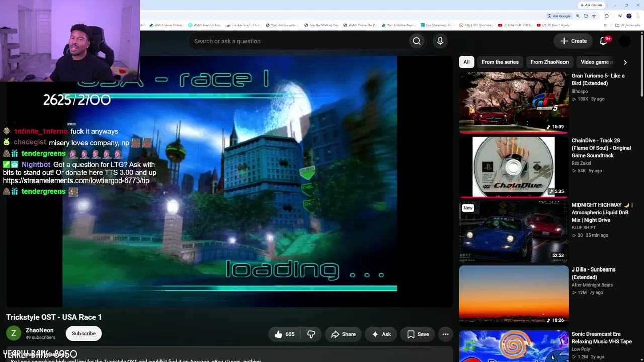Open Gran Turismo 5 Like a Bird thumbnail
The image size is (644, 362).
[x=513, y=102]
